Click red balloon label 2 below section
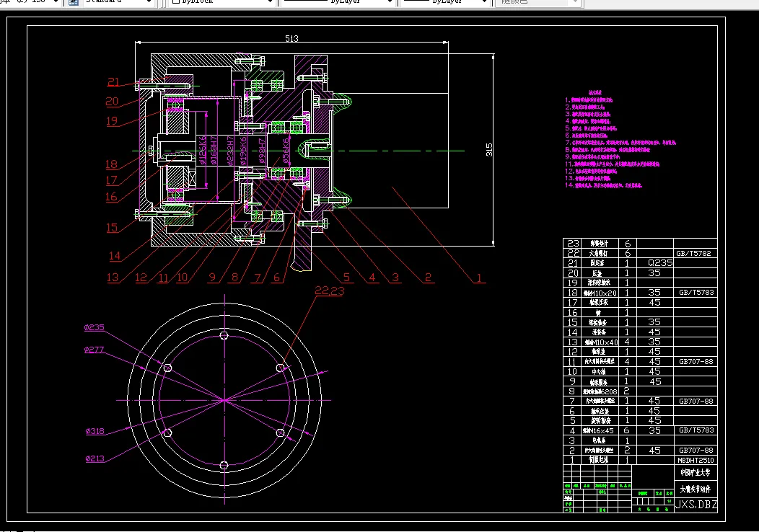 point(428,277)
